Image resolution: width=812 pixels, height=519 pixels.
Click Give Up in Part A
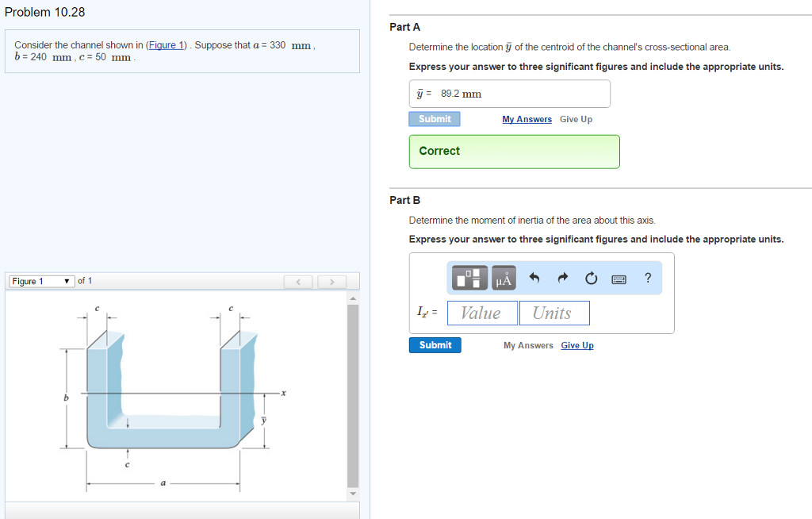pos(576,119)
